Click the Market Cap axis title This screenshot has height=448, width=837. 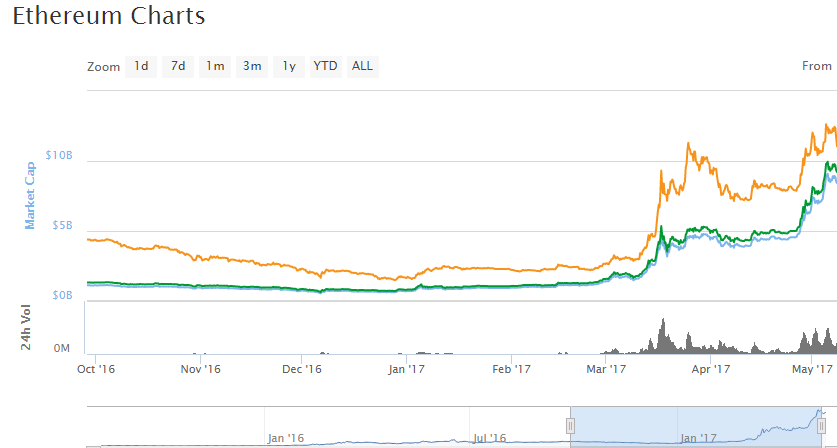point(30,196)
